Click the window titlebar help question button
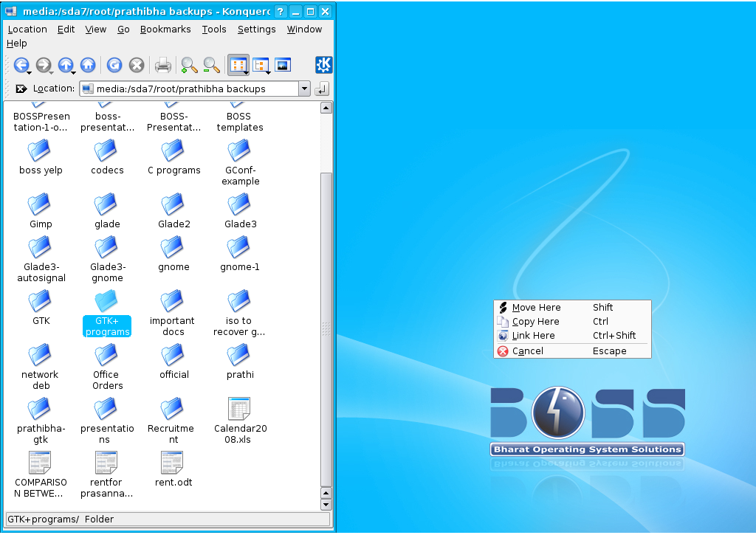The width and height of the screenshot is (756, 535). 280,12
